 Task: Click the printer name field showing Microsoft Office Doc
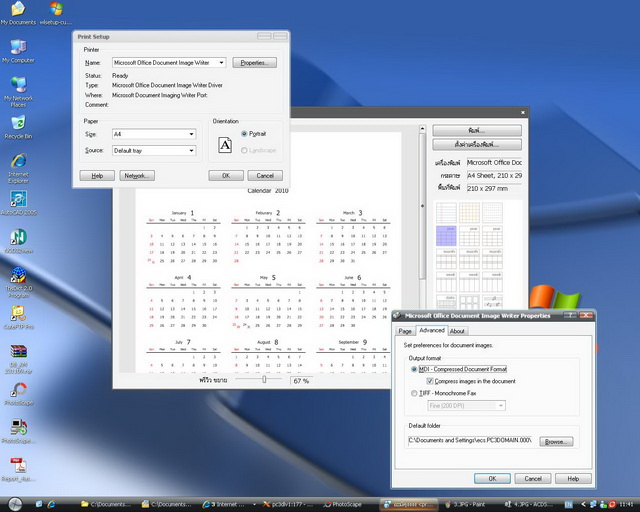494,163
